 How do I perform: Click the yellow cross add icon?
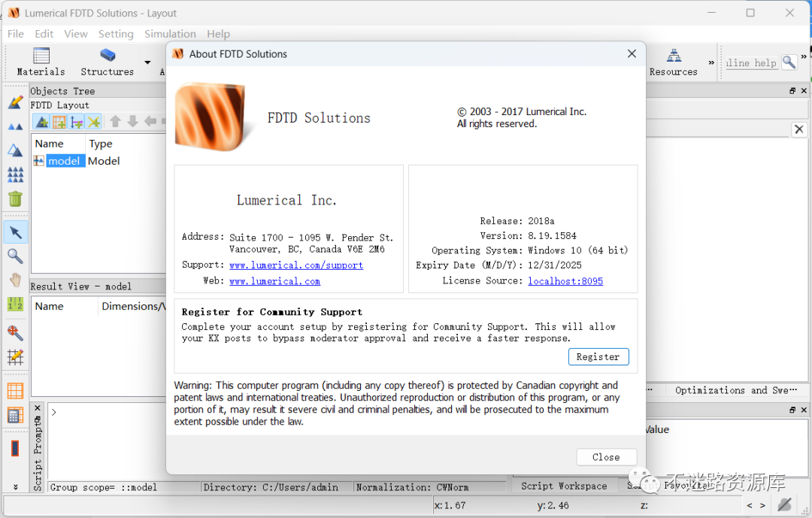point(94,123)
